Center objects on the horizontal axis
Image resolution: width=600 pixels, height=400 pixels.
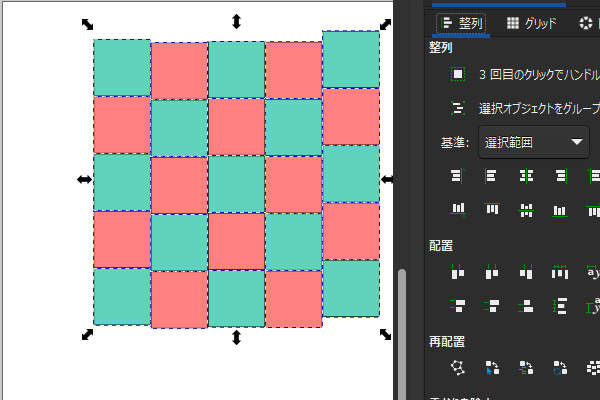pyautogui.click(x=526, y=209)
